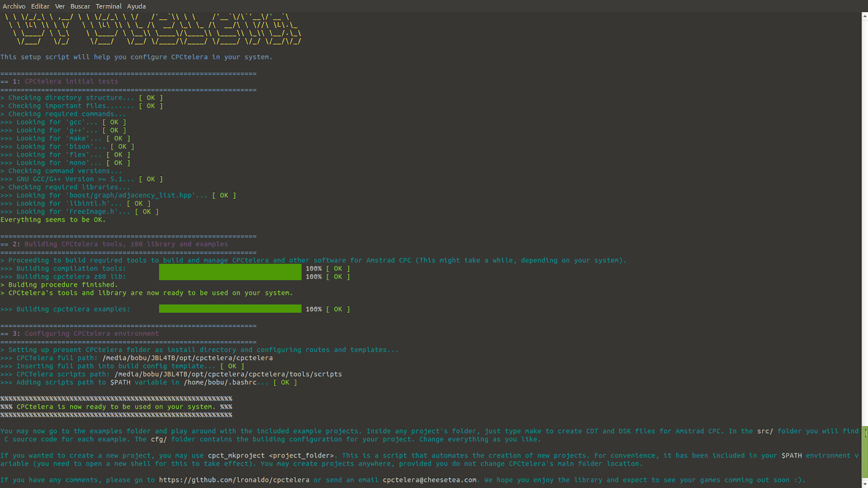The width and height of the screenshot is (868, 488).
Task: Click the "Looking for 'mono'" line
Action: [x=66, y=163]
